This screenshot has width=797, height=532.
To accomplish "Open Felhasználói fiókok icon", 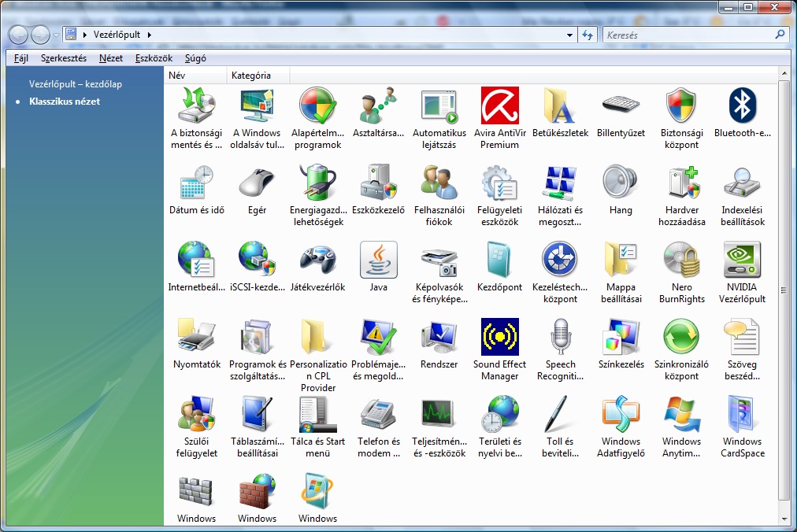I will tap(439, 182).
